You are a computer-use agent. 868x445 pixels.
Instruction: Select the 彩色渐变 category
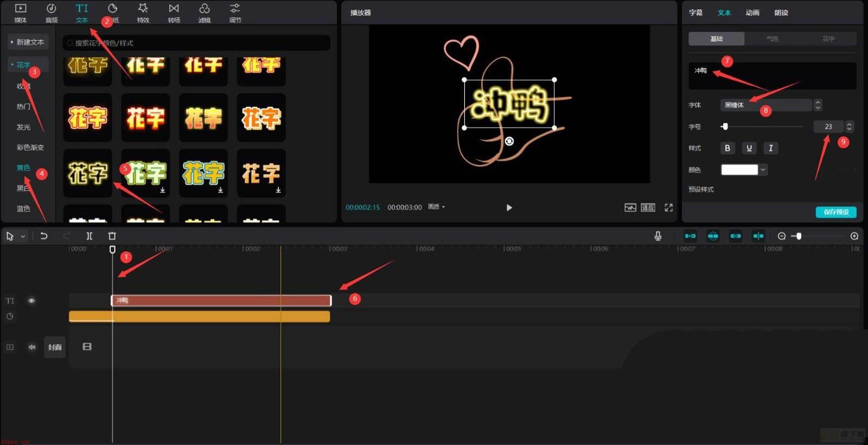pyautogui.click(x=30, y=147)
